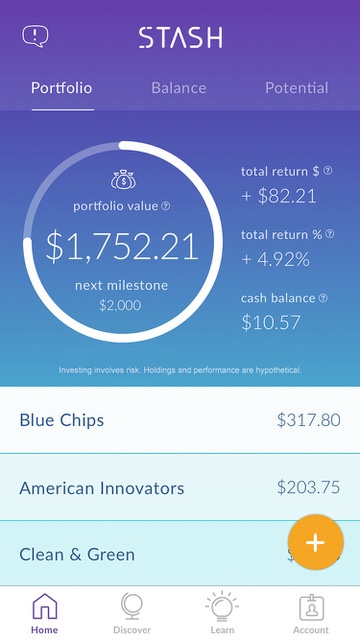Switch to the Balance tab
This screenshot has height=640, width=360.
(179, 88)
